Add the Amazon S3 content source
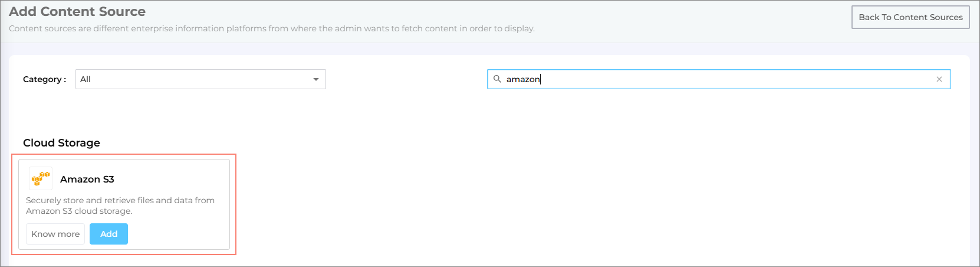This screenshot has width=980, height=267. click(108, 234)
